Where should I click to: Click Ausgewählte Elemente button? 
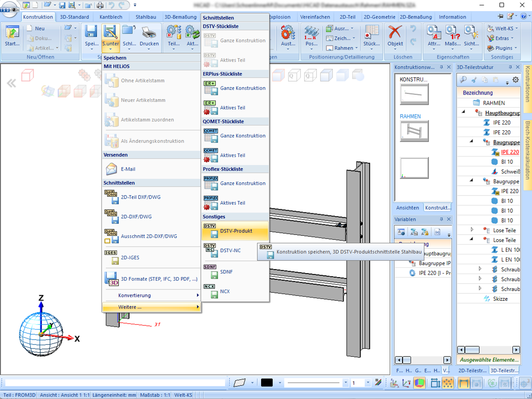click(x=489, y=360)
